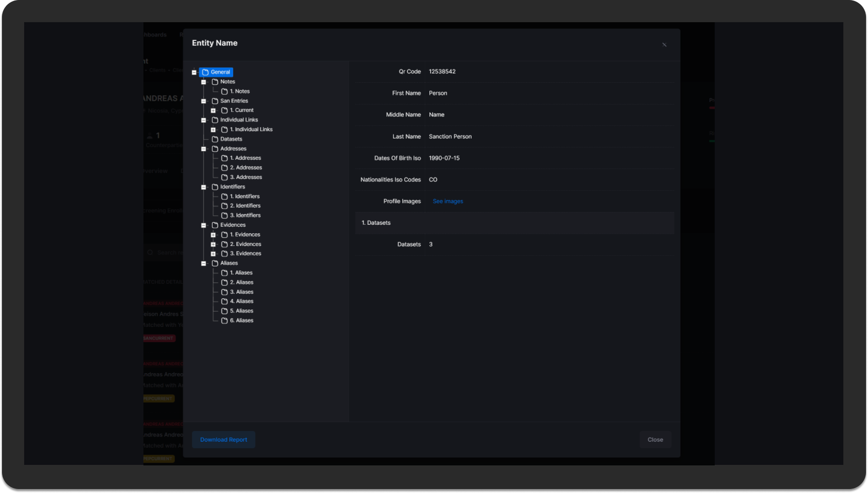The height and width of the screenshot is (493, 868).
Task: Expand the 1. Current node
Action: (x=213, y=110)
